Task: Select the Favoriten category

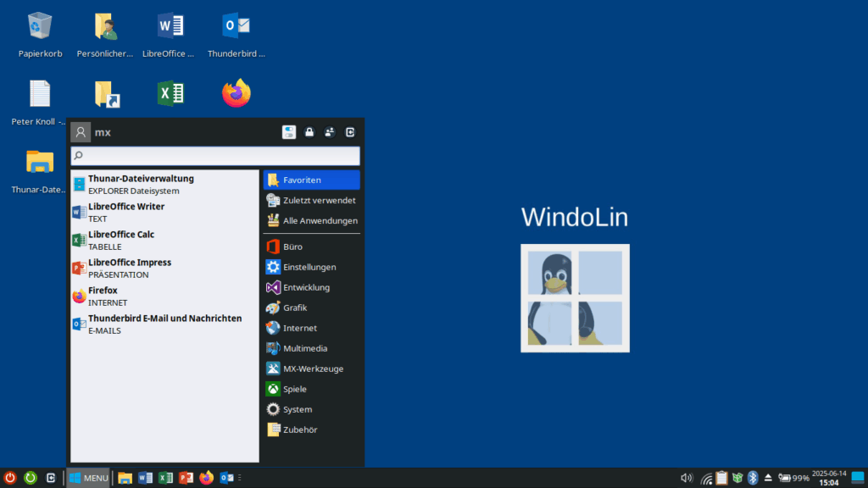Action: [312, 180]
